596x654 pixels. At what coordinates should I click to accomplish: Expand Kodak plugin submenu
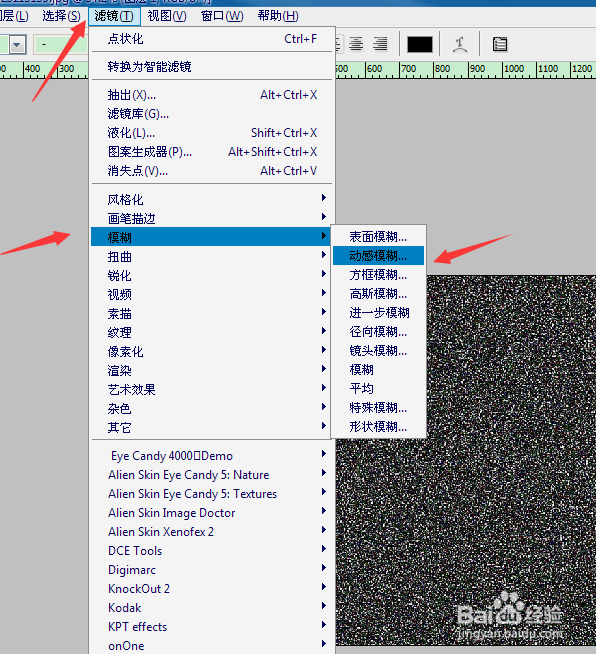[x=212, y=607]
